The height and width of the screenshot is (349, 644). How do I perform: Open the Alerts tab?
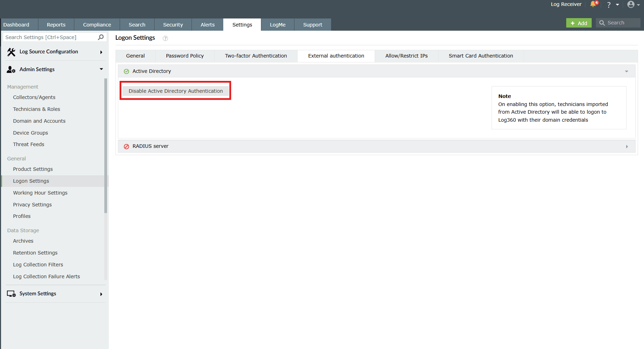(208, 25)
